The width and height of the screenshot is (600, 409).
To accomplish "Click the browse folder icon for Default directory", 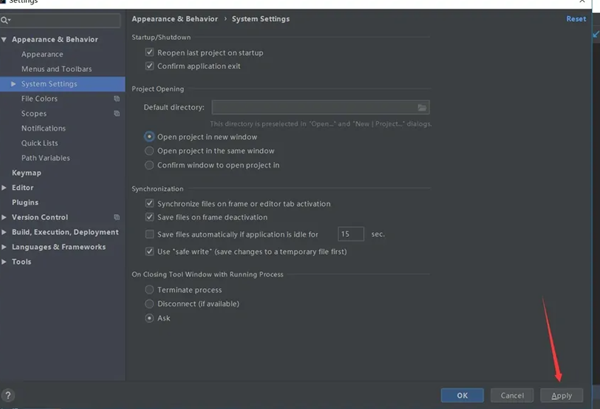I will [422, 107].
